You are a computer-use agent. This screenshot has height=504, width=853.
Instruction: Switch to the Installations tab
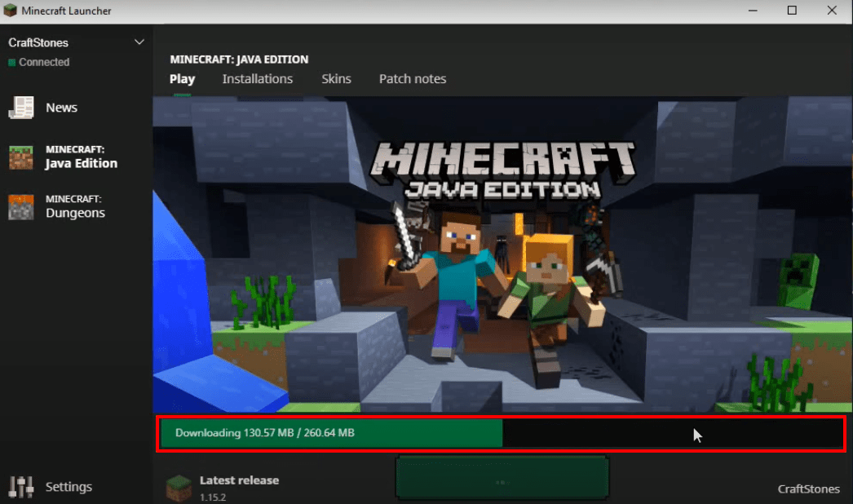pyautogui.click(x=258, y=79)
